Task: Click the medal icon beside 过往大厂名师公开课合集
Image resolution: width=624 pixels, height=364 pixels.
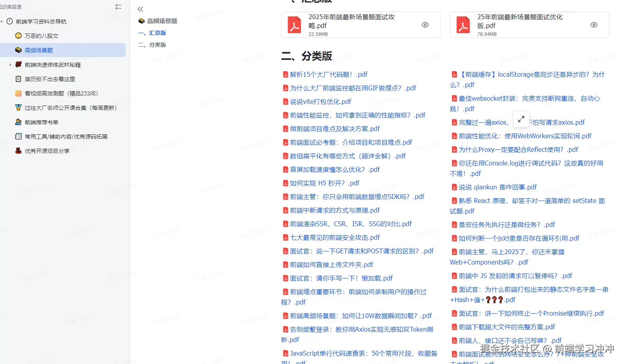Action: (x=18, y=107)
